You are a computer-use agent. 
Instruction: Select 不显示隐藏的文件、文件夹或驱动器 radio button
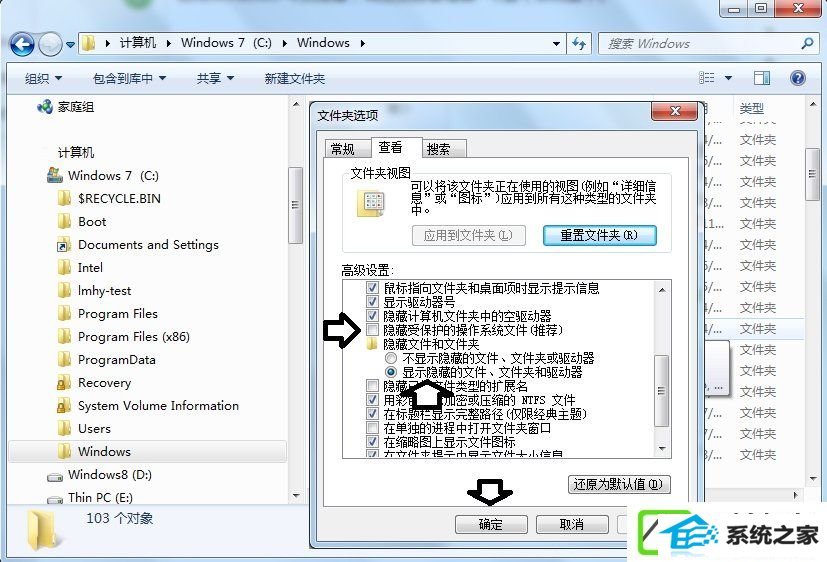click(391, 358)
